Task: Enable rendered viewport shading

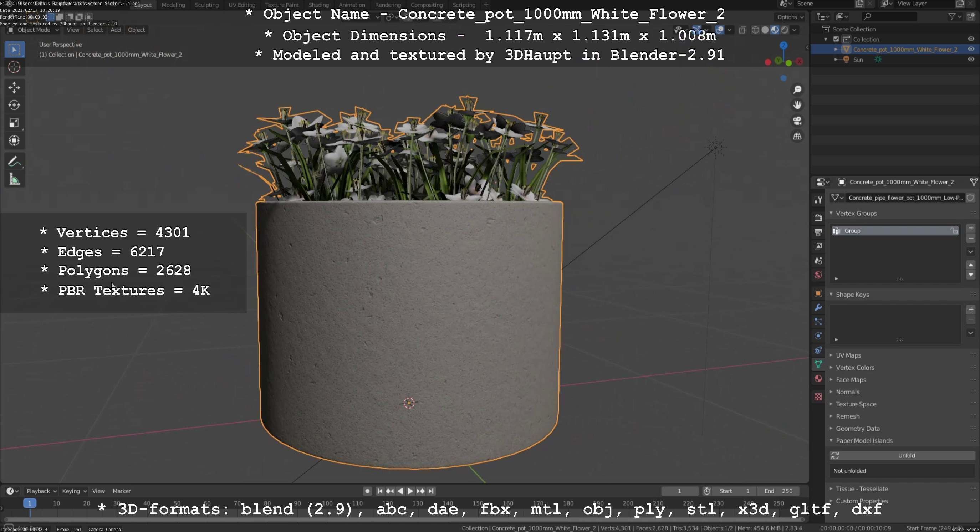Action: (785, 30)
